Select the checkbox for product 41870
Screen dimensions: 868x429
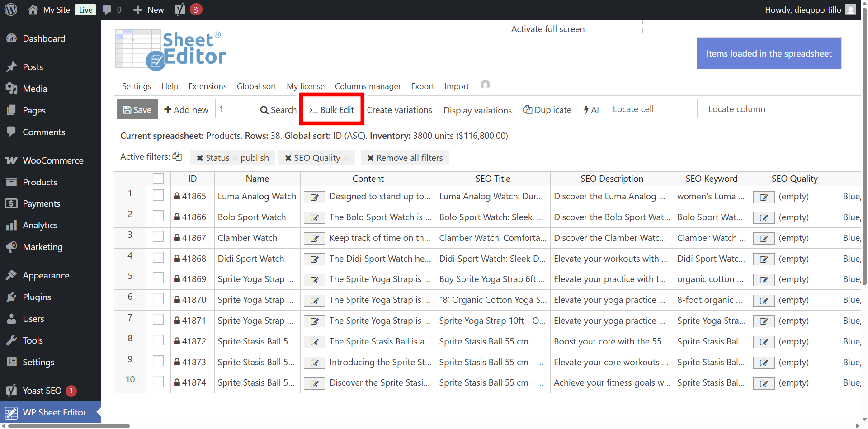coord(158,299)
